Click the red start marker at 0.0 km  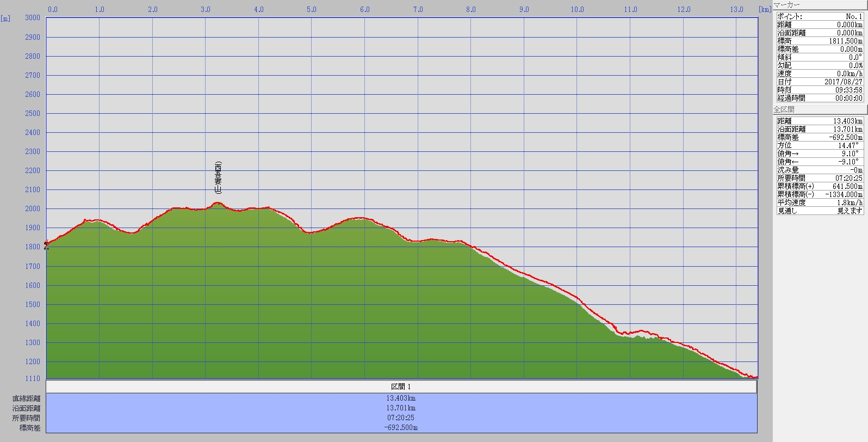point(46,244)
